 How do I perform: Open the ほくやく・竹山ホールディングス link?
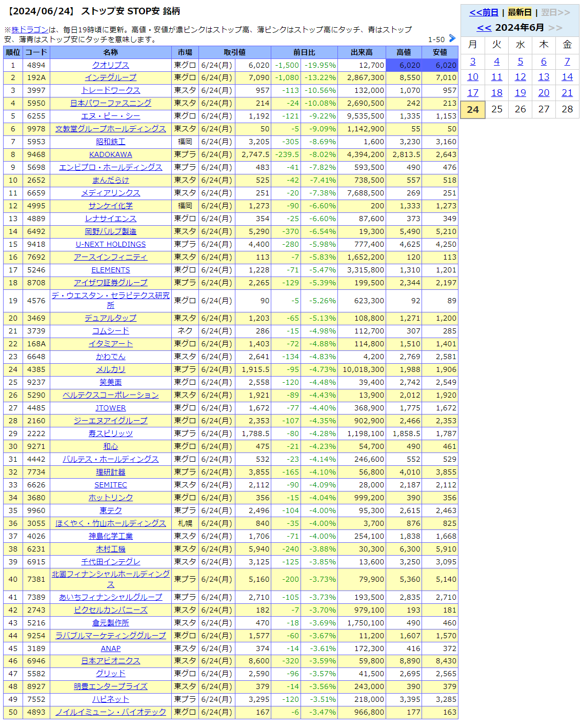coord(111,523)
